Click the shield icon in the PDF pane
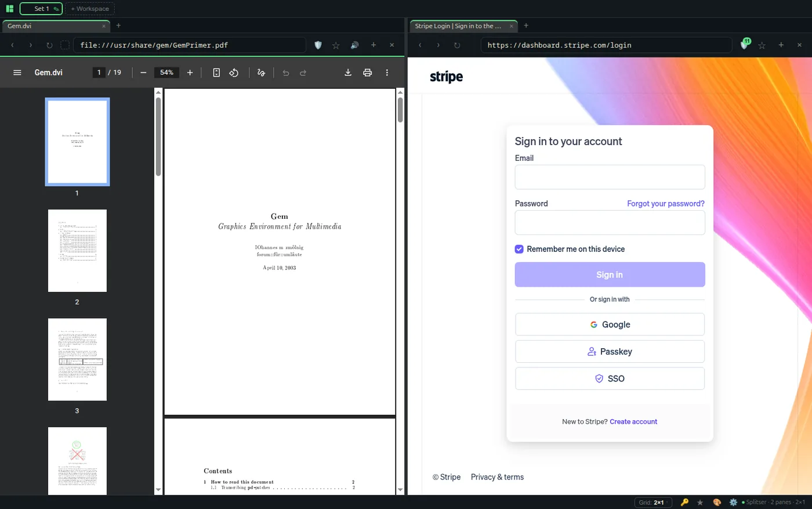Image resolution: width=812 pixels, height=509 pixels. 318,45
